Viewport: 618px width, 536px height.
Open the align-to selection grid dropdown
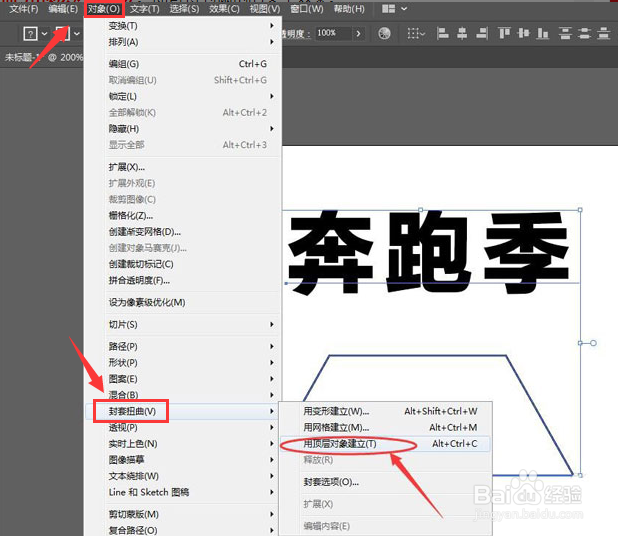tap(416, 34)
